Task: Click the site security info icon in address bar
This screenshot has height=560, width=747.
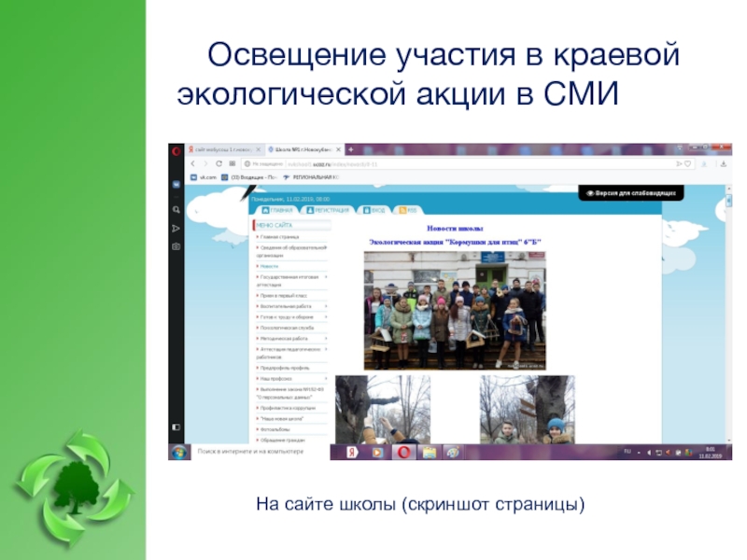Action: point(247,164)
